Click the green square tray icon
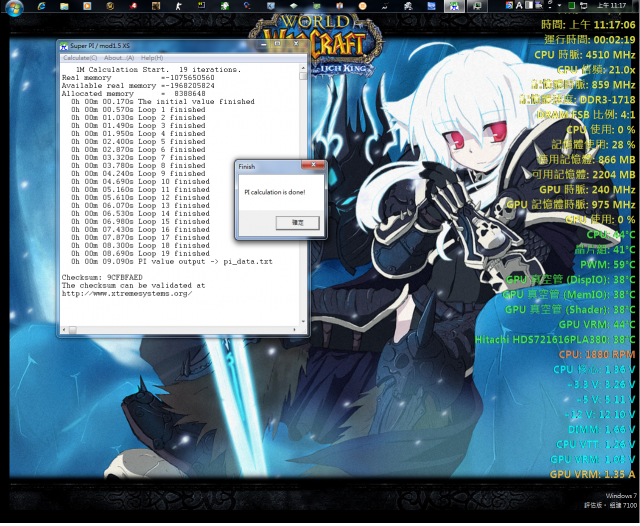Screen dimensions: 640x526 click(572, 5)
